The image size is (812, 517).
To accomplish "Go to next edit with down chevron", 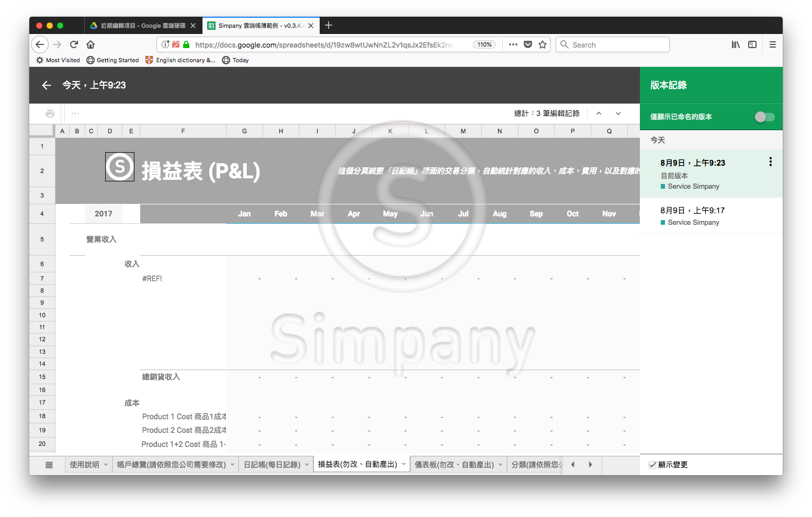I will (x=618, y=113).
